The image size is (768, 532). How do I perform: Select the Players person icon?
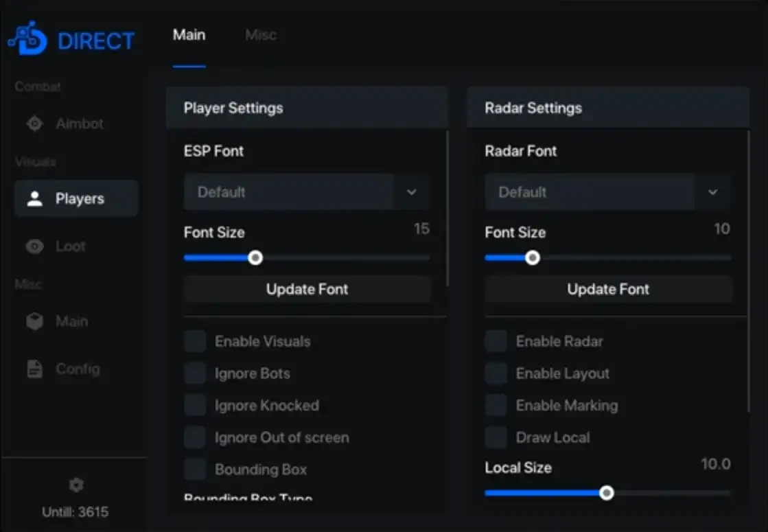(34, 199)
